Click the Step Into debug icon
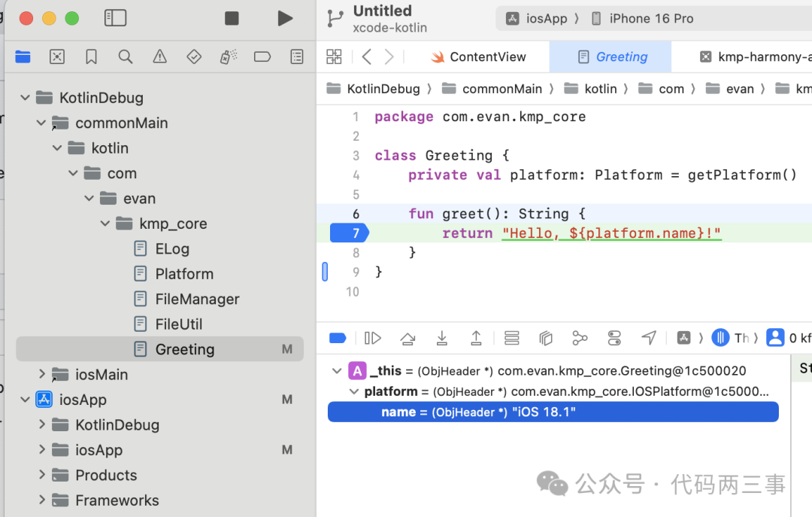This screenshot has height=517, width=812. (442, 338)
